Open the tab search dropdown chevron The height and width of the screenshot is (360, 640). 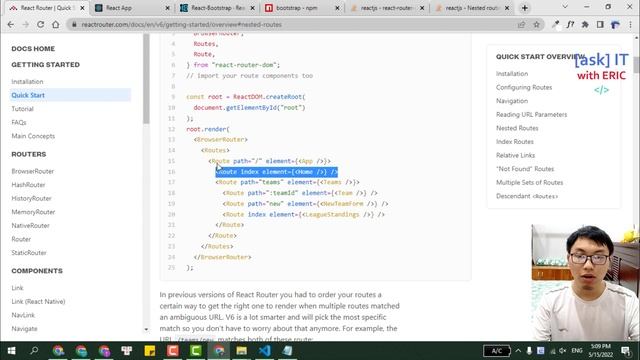[x=565, y=7]
